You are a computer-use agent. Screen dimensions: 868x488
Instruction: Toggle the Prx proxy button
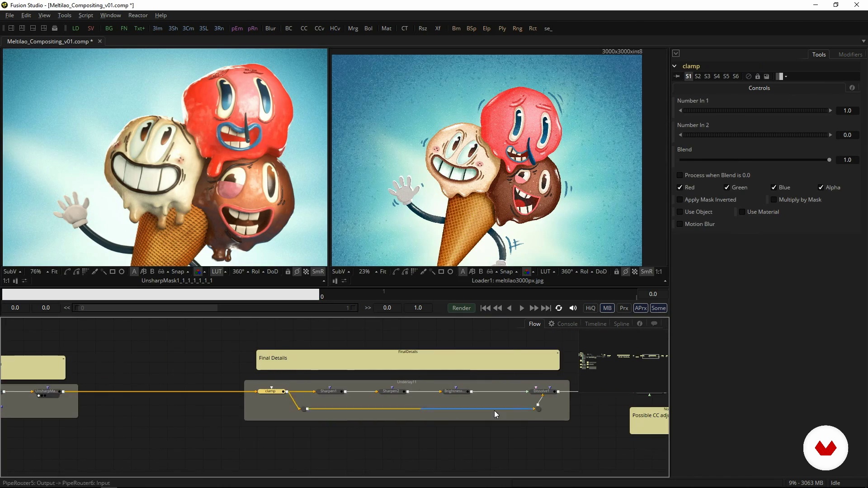coord(624,308)
